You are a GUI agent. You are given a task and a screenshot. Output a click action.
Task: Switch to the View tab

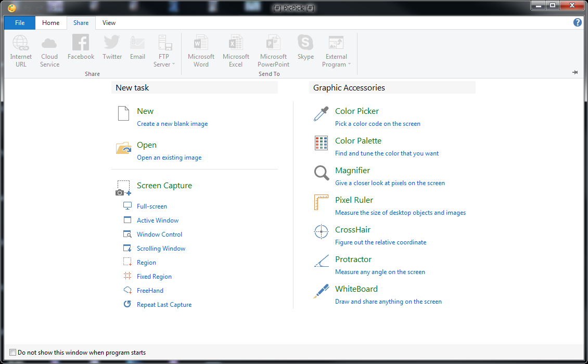pos(109,23)
